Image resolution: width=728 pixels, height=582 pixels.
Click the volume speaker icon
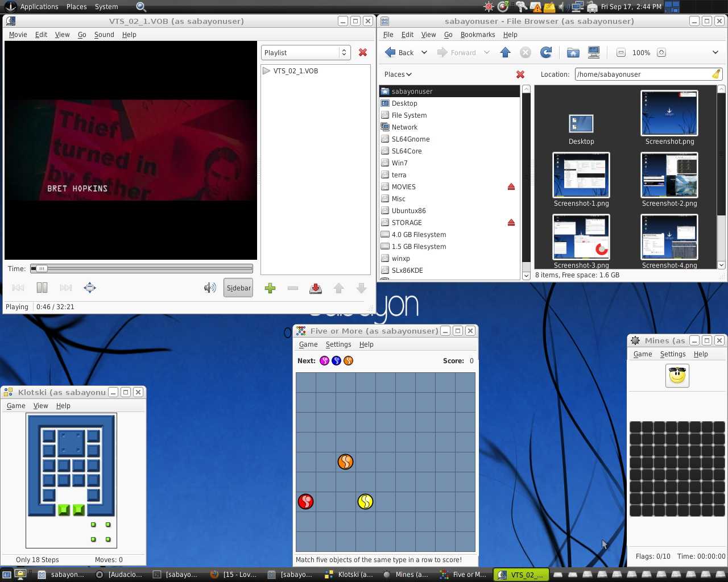(x=210, y=288)
